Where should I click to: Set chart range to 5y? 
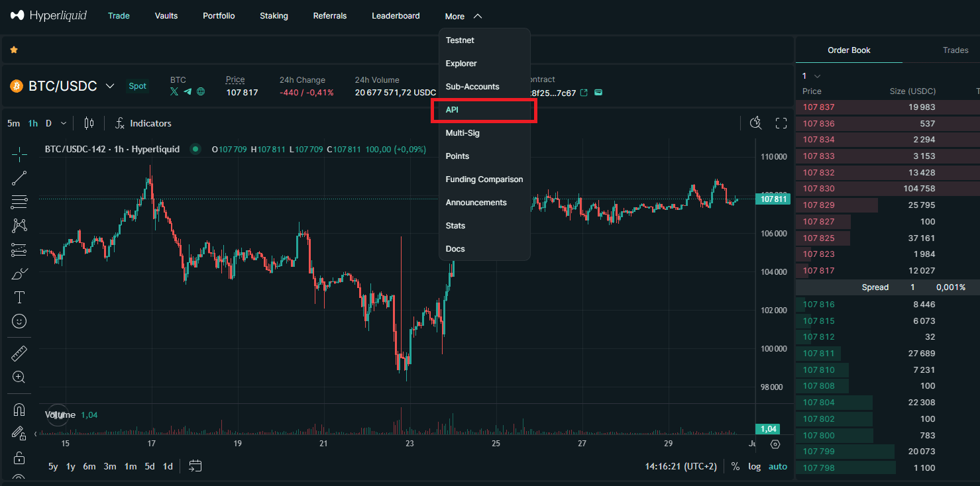coord(53,466)
